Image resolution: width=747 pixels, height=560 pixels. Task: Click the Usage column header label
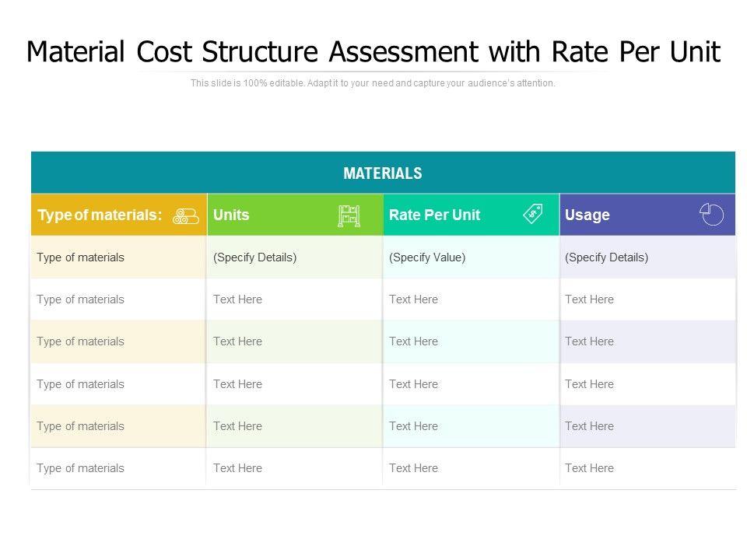coord(587,215)
